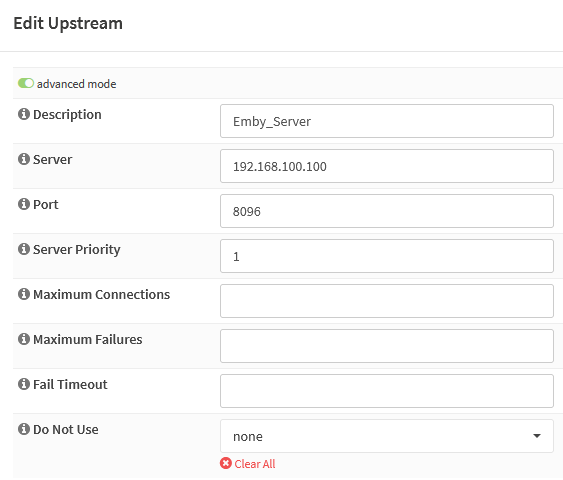Click the Port field showing 8096
563x480 pixels.
[387, 211]
